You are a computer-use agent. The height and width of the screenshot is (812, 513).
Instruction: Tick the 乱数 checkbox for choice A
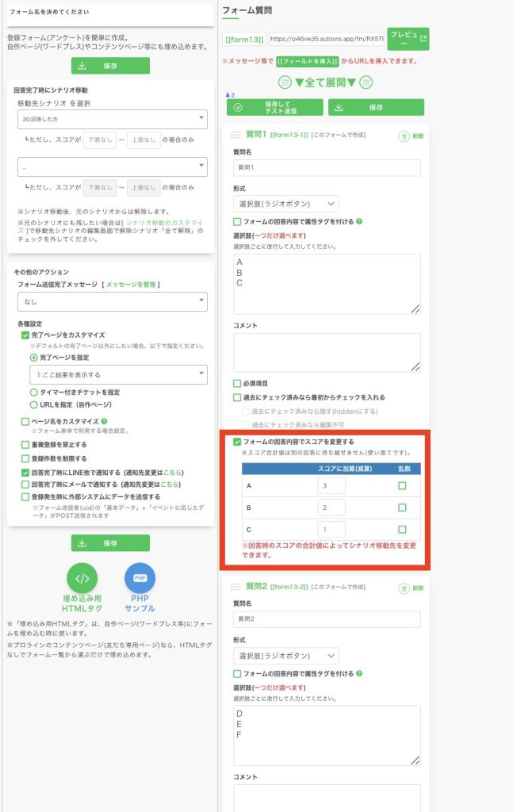click(x=402, y=486)
